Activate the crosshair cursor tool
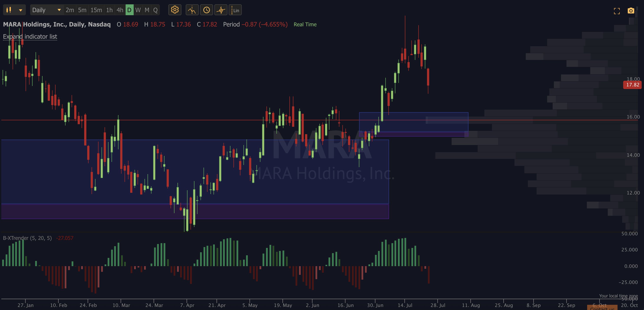The width and height of the screenshot is (644, 310). click(221, 10)
